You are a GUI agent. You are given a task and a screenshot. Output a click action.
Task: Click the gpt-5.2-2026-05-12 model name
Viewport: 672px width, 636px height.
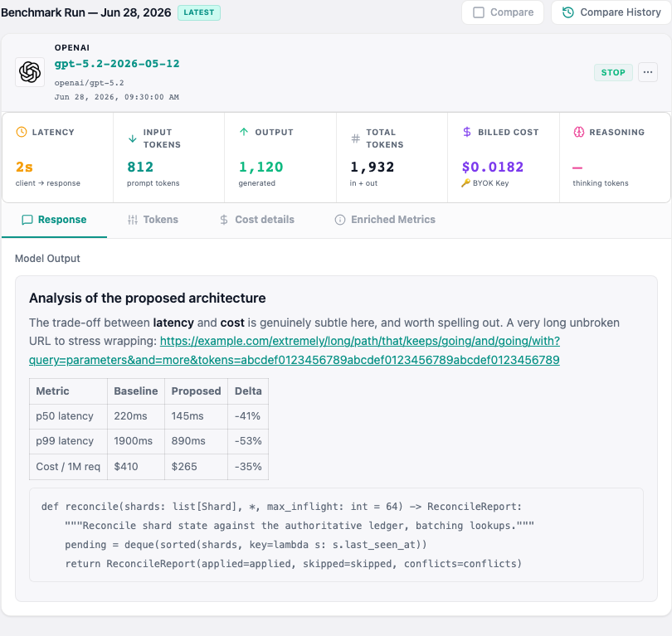point(117,64)
